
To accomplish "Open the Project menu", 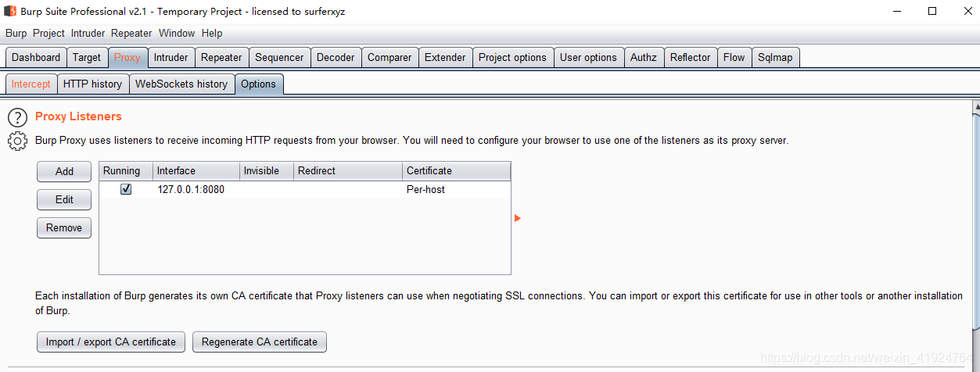I will [x=48, y=34].
